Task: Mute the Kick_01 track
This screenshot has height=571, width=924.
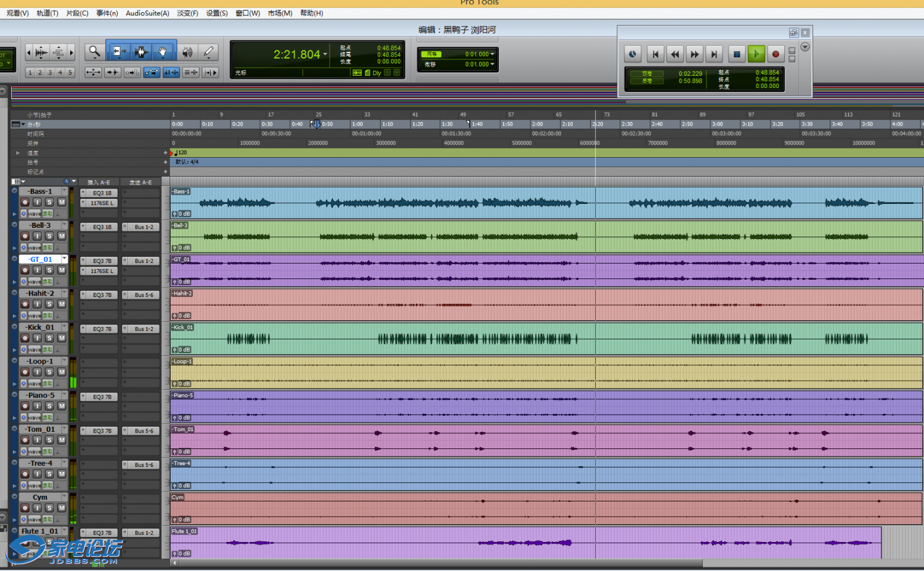Action: click(x=62, y=338)
